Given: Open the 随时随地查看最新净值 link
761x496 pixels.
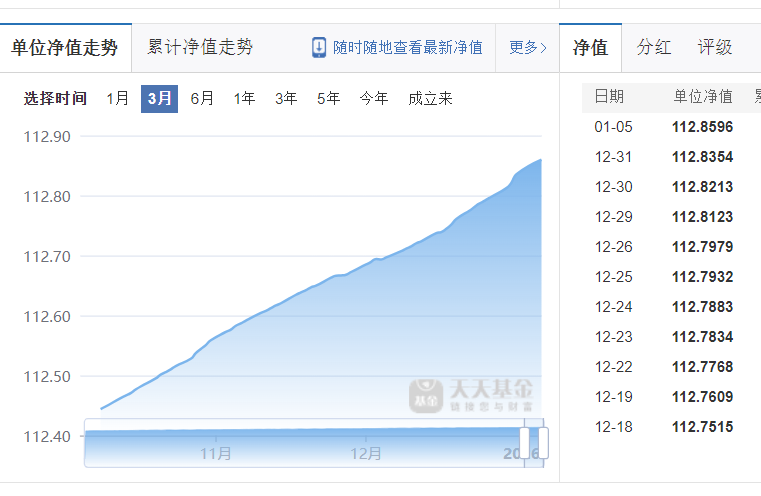Looking at the screenshot, I should click(x=407, y=47).
